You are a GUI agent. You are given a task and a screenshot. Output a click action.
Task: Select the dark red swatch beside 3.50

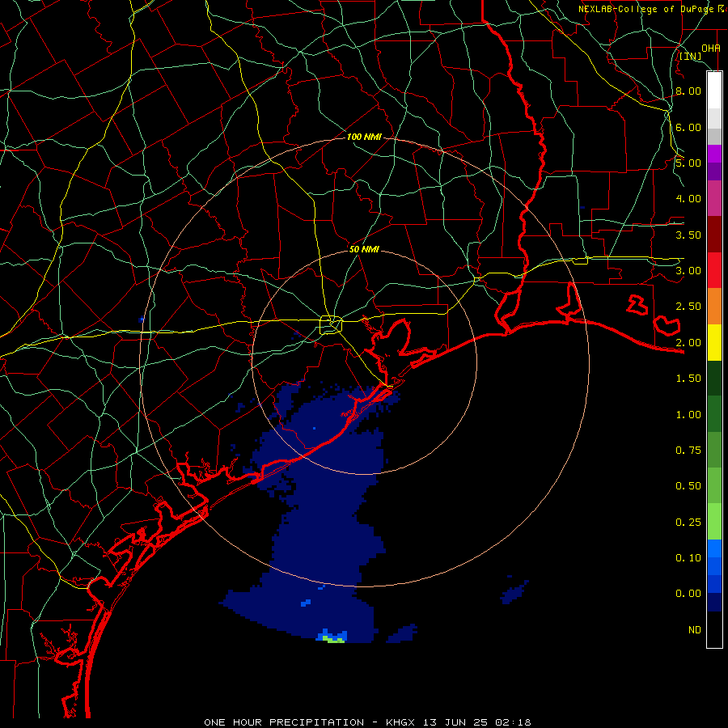714,235
